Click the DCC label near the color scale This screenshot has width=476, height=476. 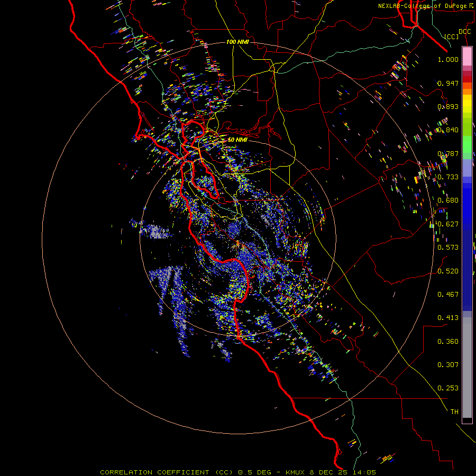pos(465,32)
